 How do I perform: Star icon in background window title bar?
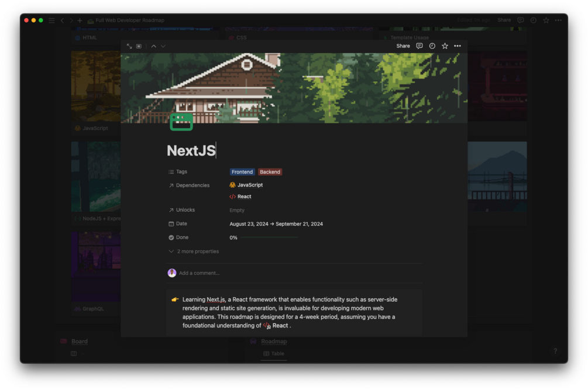(546, 20)
